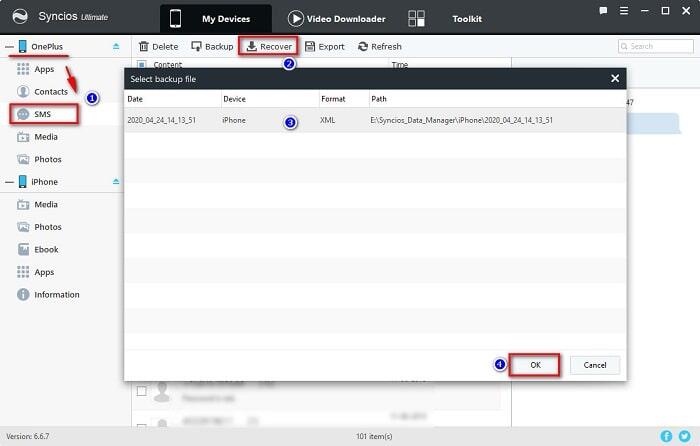Click the Format column header

tap(333, 99)
